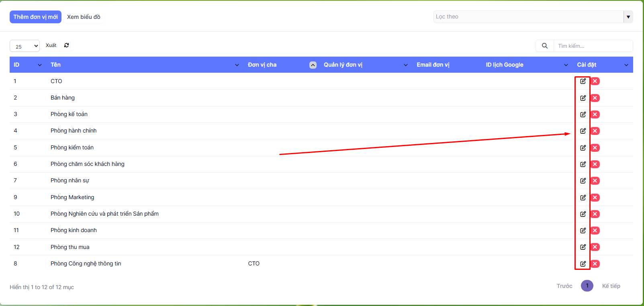
Task: Open Xem biểu đồ chart view
Action: click(84, 17)
